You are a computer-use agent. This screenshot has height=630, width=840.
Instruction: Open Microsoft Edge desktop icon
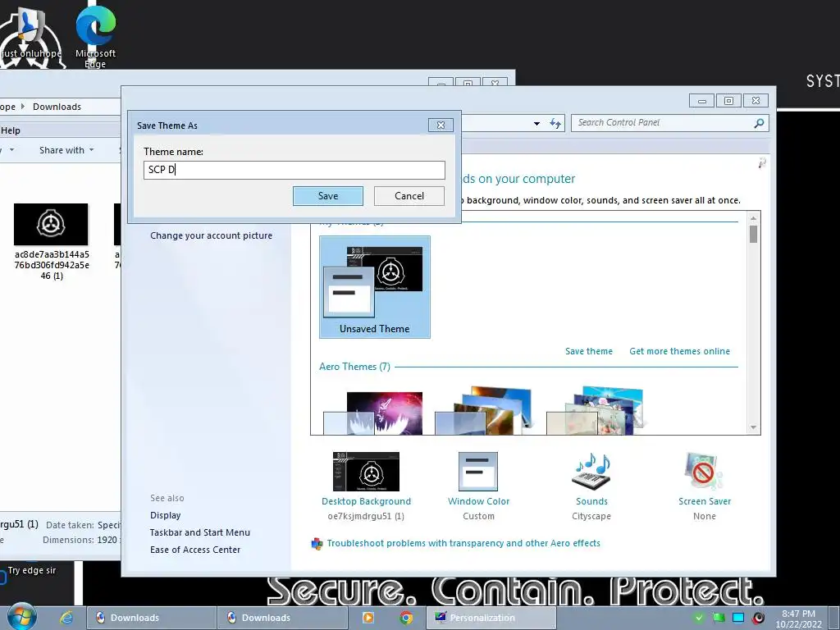[x=95, y=36]
